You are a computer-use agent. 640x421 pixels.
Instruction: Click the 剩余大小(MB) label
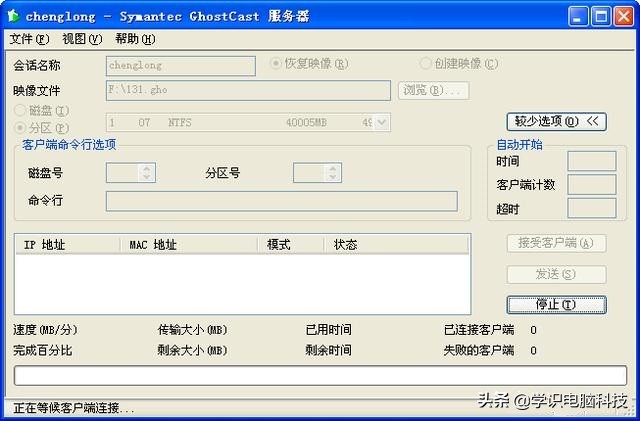point(192,350)
